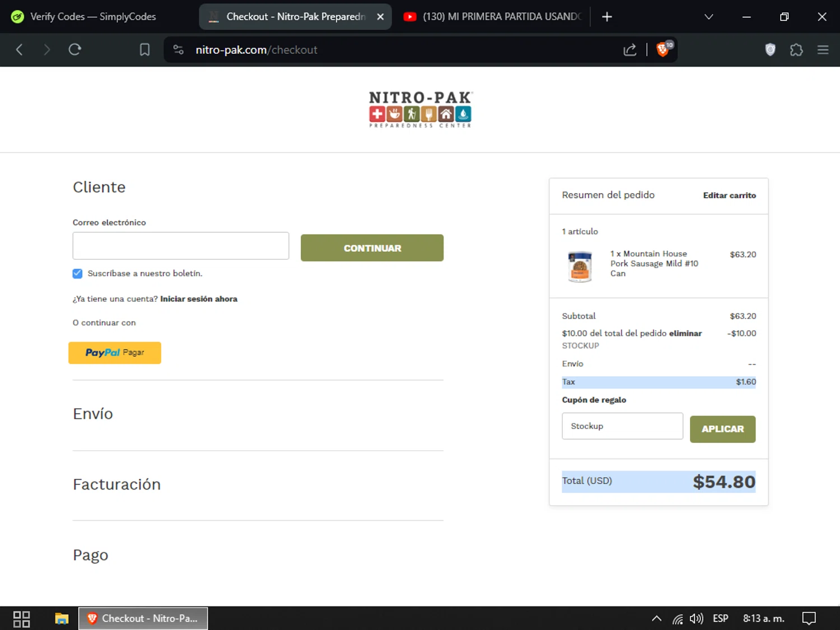Click the CONTINUAR button
The height and width of the screenshot is (630, 840).
[x=372, y=248]
